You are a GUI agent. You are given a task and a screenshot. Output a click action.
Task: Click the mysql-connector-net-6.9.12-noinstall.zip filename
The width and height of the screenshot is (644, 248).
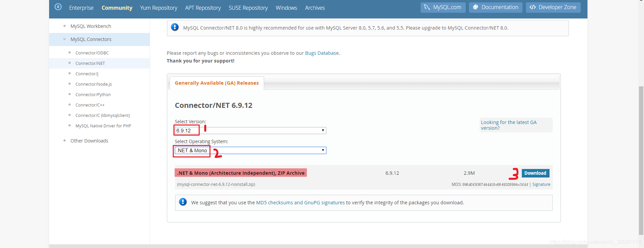[x=216, y=184]
